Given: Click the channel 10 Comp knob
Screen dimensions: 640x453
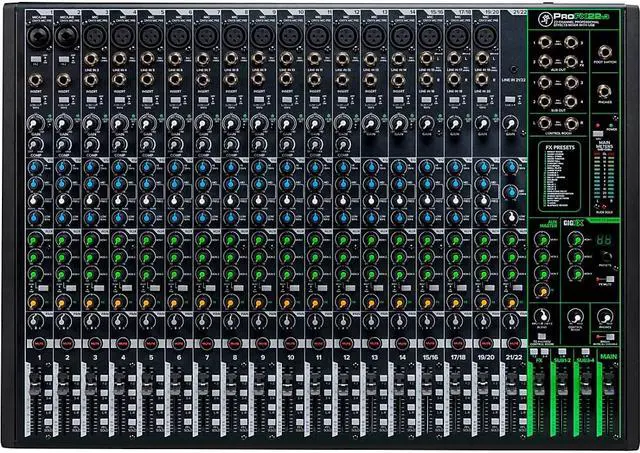Looking at the screenshot, I should click(287, 145).
